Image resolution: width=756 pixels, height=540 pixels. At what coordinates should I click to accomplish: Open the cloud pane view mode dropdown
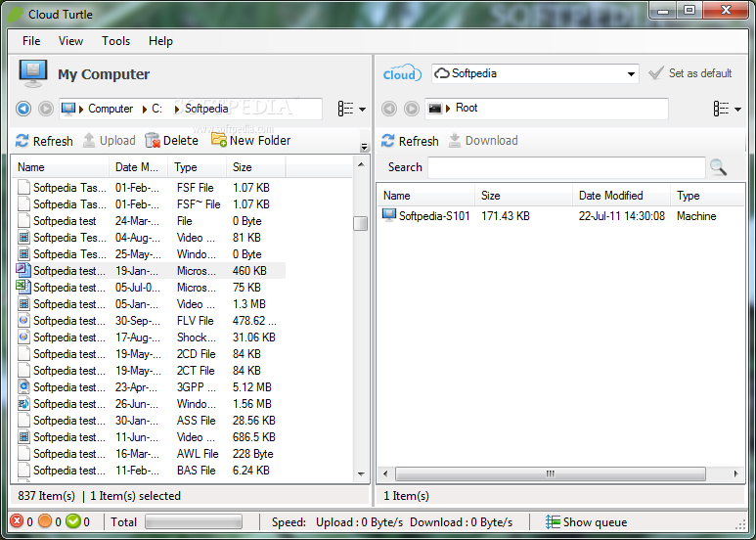737,109
